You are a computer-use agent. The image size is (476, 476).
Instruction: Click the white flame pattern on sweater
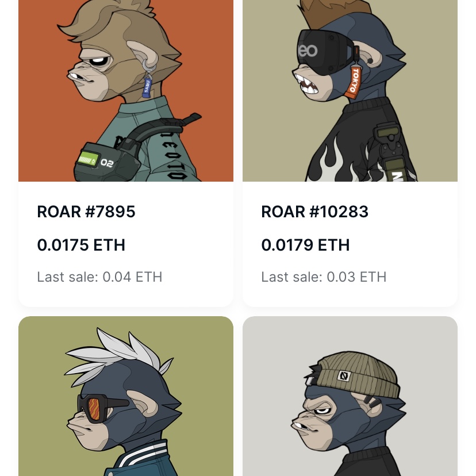329,163
